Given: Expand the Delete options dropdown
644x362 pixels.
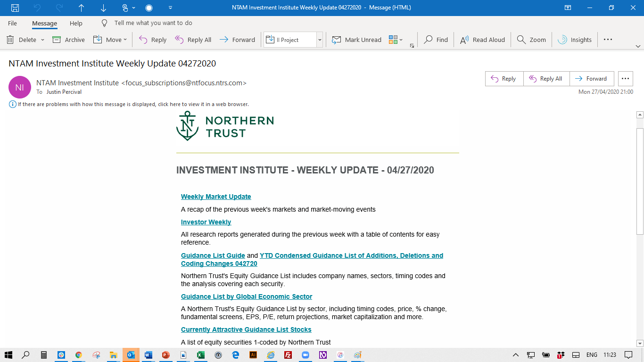Looking at the screenshot, I should (x=42, y=40).
